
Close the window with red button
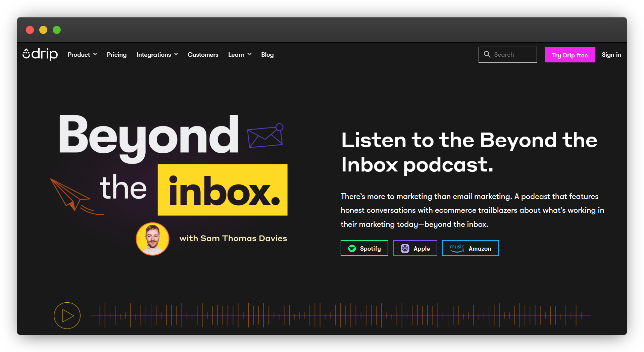coord(30,30)
